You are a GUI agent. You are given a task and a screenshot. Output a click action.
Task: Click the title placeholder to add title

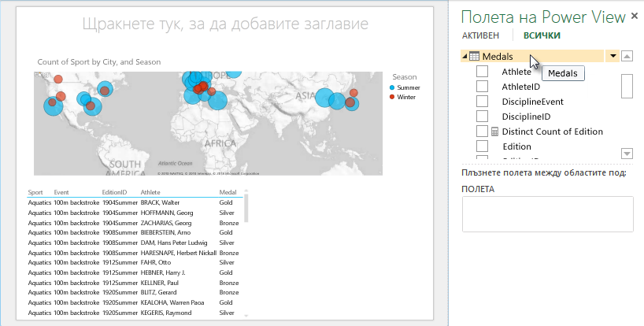(225, 24)
